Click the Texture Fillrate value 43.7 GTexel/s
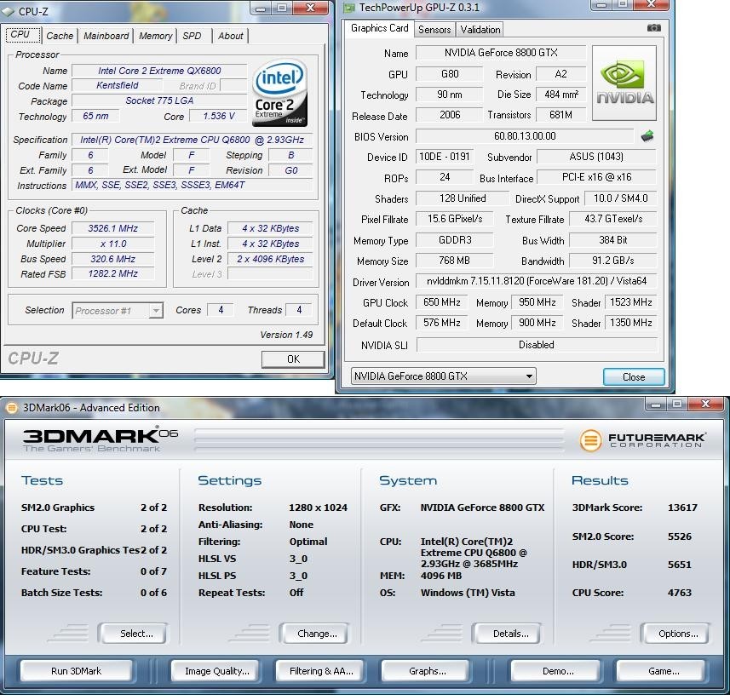The height and width of the screenshot is (700, 730). [x=612, y=219]
